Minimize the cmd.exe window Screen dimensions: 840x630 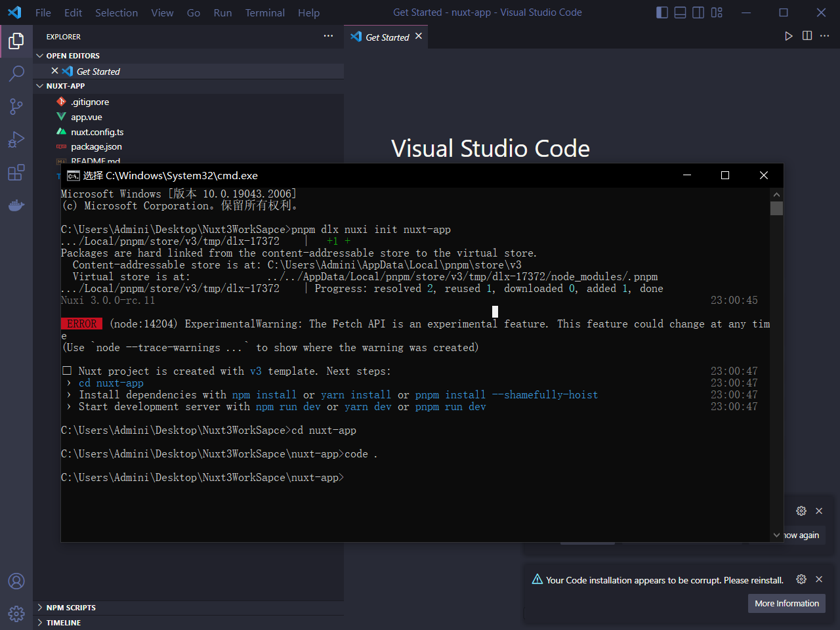(687, 175)
